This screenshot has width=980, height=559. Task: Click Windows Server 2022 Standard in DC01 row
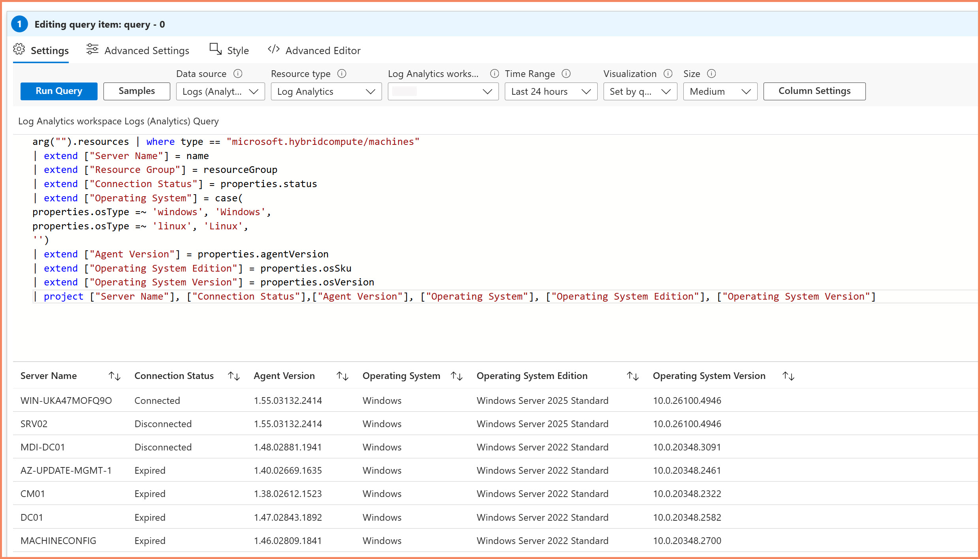pos(542,518)
